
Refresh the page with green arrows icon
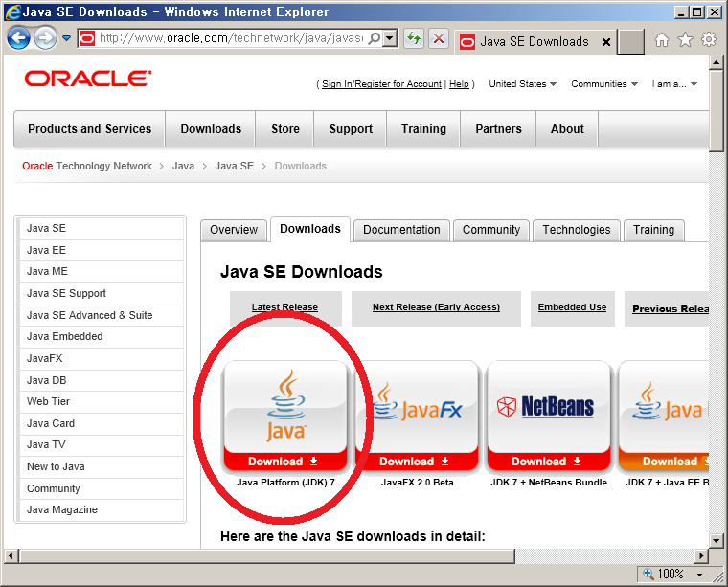pos(414,38)
